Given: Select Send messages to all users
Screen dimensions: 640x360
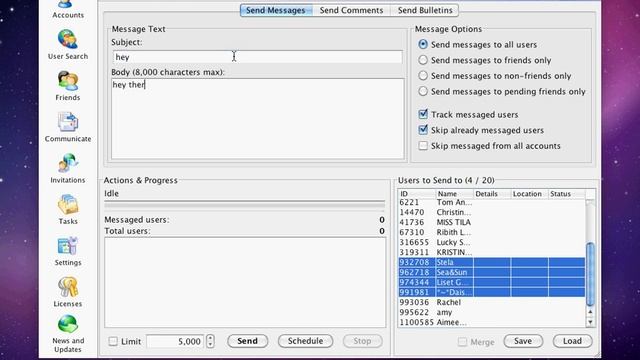Looking at the screenshot, I should coord(423,44).
